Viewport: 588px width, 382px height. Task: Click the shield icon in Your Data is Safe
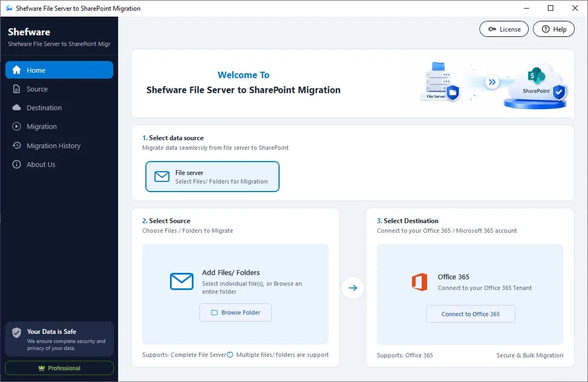coord(17,332)
